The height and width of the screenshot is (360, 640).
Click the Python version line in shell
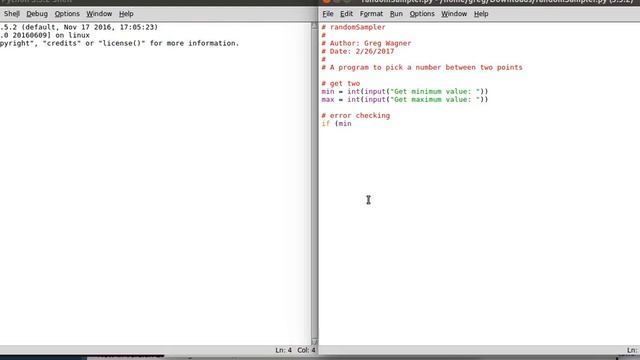coord(79,27)
